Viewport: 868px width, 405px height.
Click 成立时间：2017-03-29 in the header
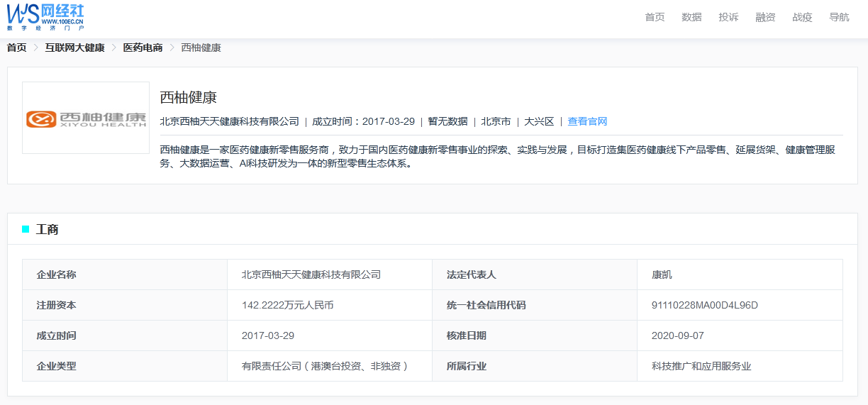point(363,121)
